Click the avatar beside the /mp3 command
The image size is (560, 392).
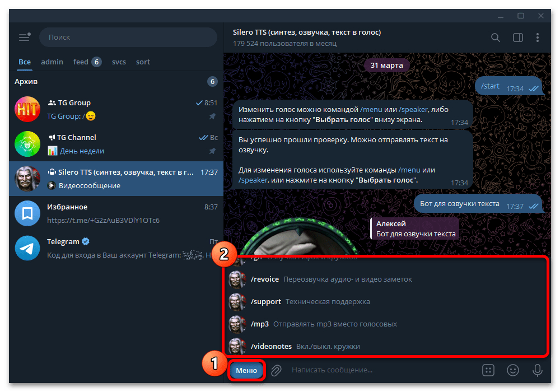(x=237, y=324)
